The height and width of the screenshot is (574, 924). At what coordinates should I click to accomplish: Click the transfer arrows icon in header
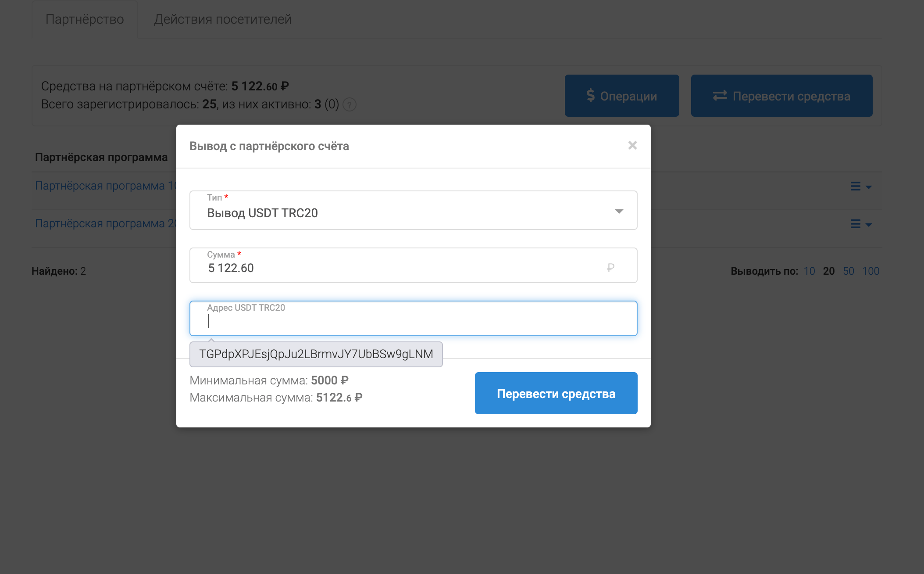coord(720,96)
